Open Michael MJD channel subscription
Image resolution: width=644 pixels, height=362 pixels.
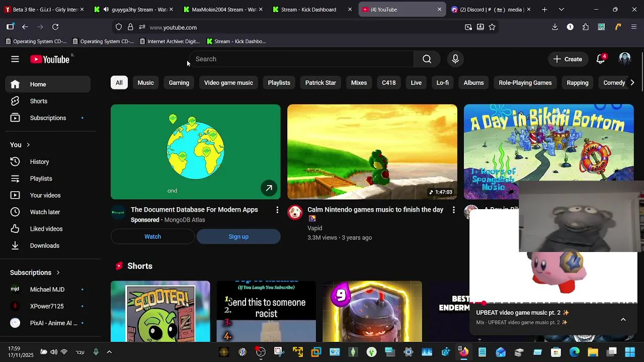click(48, 290)
